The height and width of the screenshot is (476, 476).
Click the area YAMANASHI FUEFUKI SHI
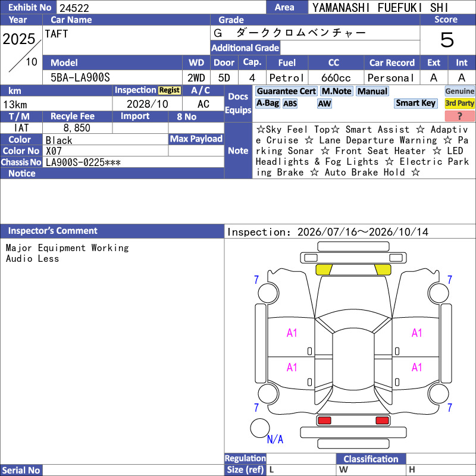click(380, 8)
